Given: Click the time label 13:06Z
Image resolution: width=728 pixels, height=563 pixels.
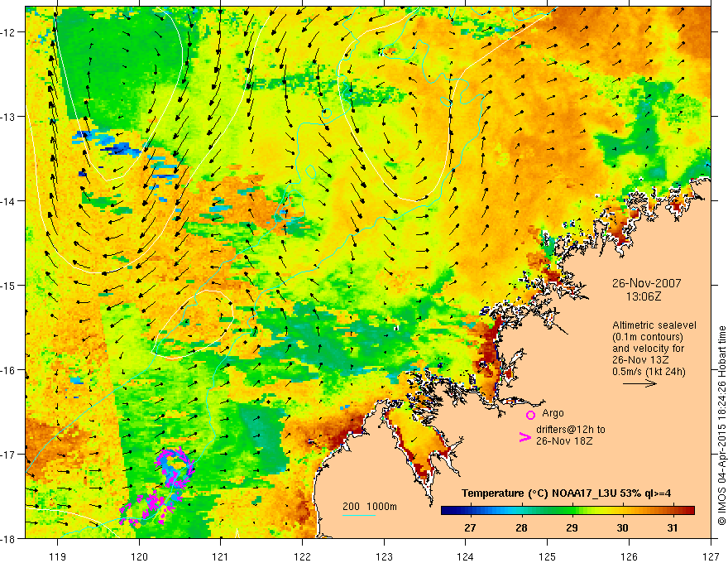Looking at the screenshot, I should [643, 296].
